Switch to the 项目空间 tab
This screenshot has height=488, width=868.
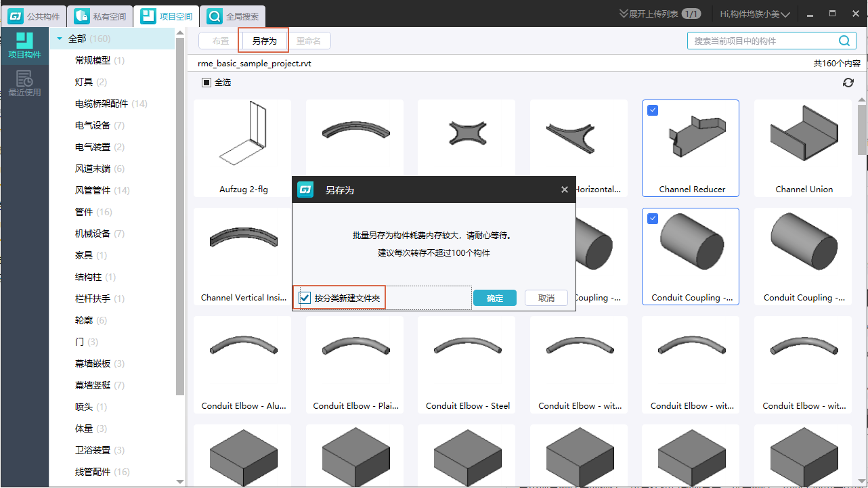[167, 16]
